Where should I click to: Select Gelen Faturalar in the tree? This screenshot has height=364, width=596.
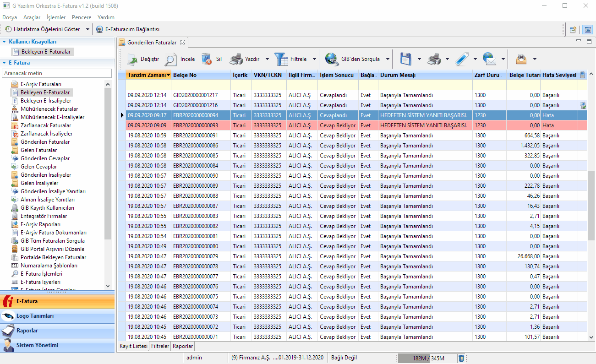[38, 150]
